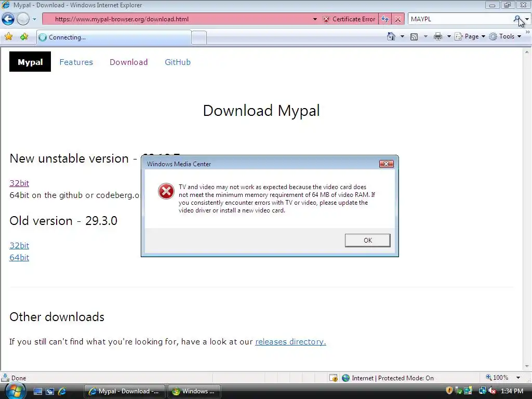Click the Add to Favorites icon
Viewport: 532px width, 399px height.
24,37
